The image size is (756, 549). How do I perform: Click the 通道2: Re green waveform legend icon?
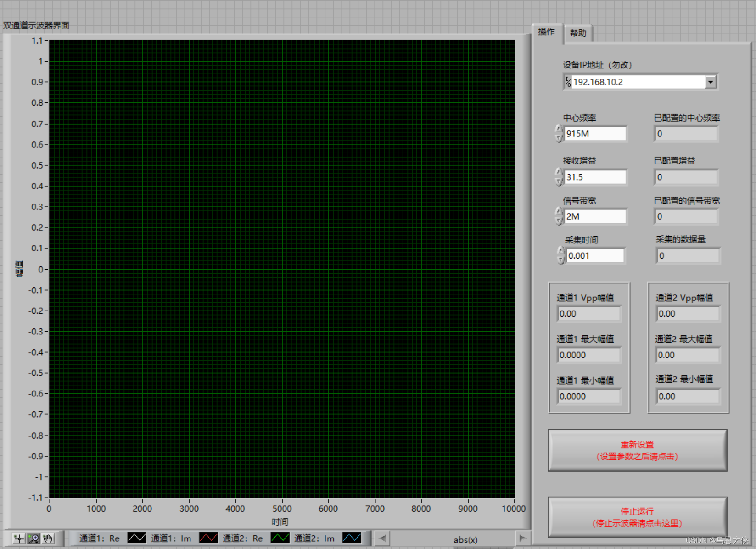[280, 538]
